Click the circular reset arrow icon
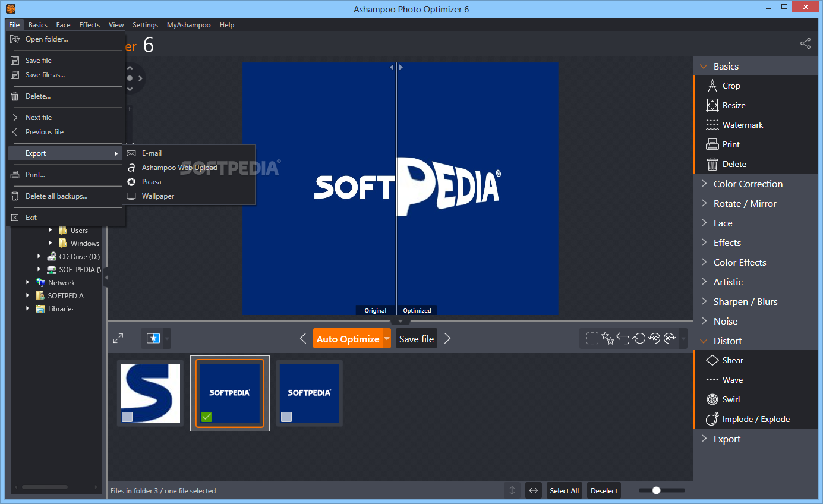823x504 pixels. tap(639, 338)
